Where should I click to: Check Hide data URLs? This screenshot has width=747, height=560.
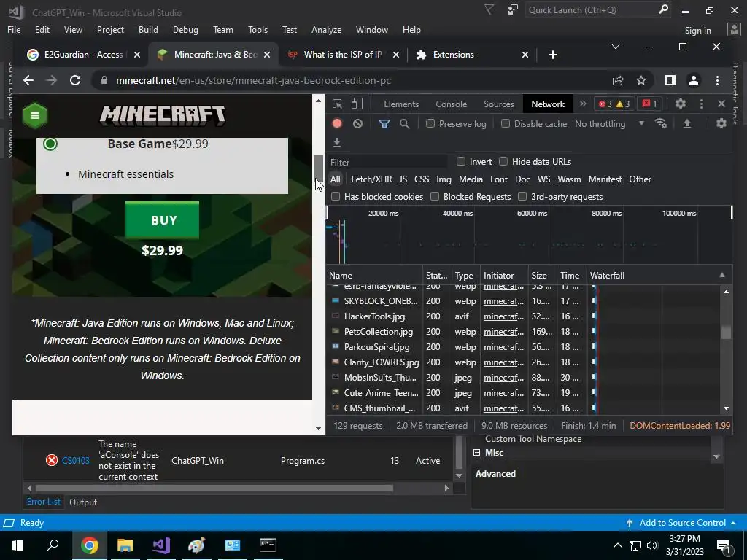pyautogui.click(x=503, y=161)
